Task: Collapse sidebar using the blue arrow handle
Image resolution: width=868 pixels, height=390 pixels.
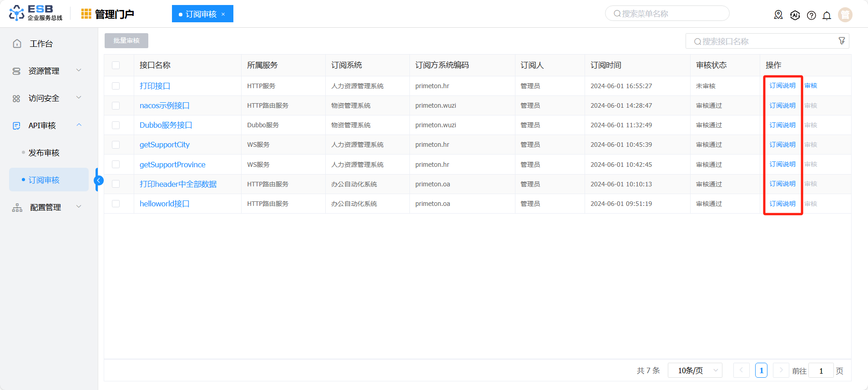Action: 98,180
